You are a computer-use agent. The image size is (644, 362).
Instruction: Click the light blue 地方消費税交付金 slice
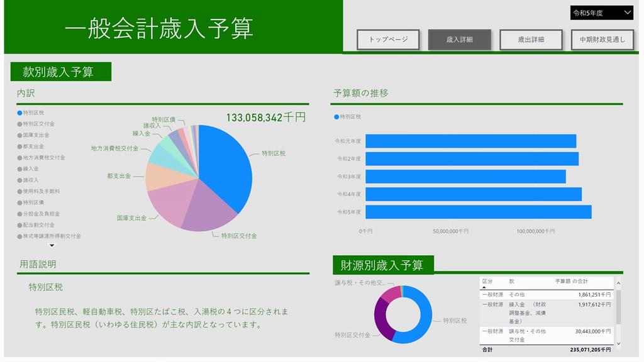pyautogui.click(x=169, y=158)
